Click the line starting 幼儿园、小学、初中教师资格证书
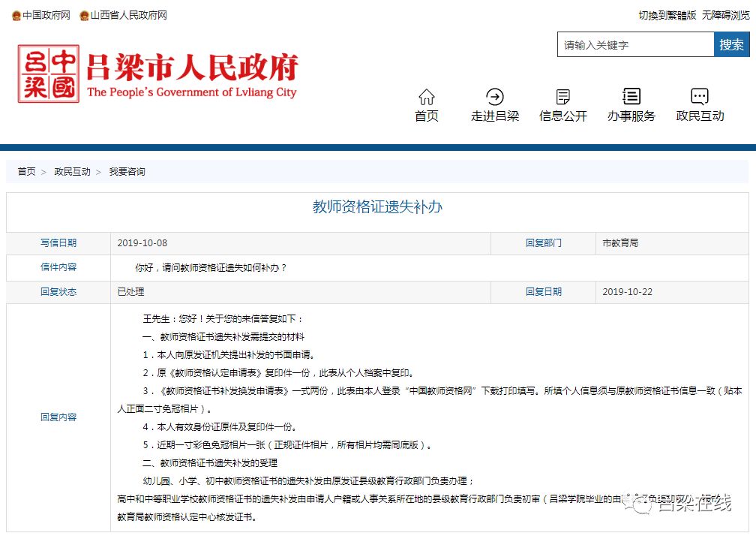 [x=308, y=481]
